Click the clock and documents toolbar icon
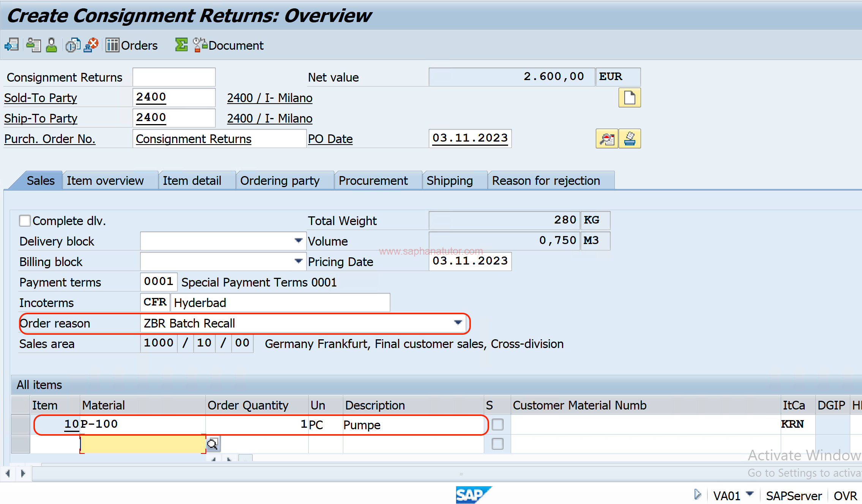862x504 pixels. click(x=73, y=45)
